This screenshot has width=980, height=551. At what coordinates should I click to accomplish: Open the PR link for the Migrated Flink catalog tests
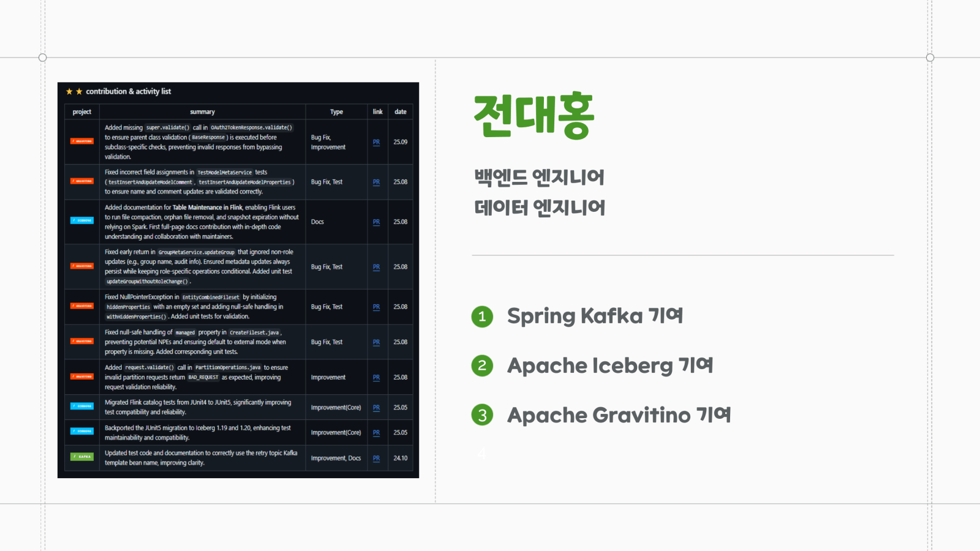[376, 407]
